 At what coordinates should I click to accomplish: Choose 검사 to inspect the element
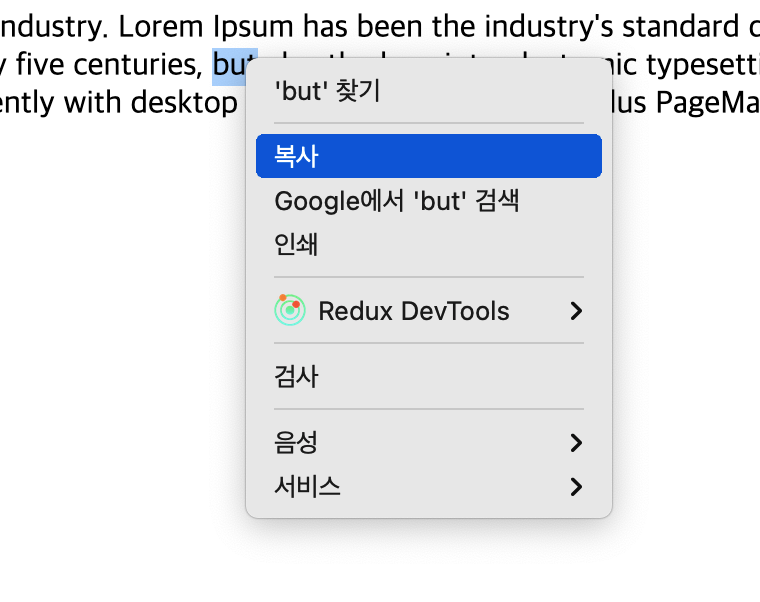pos(429,377)
